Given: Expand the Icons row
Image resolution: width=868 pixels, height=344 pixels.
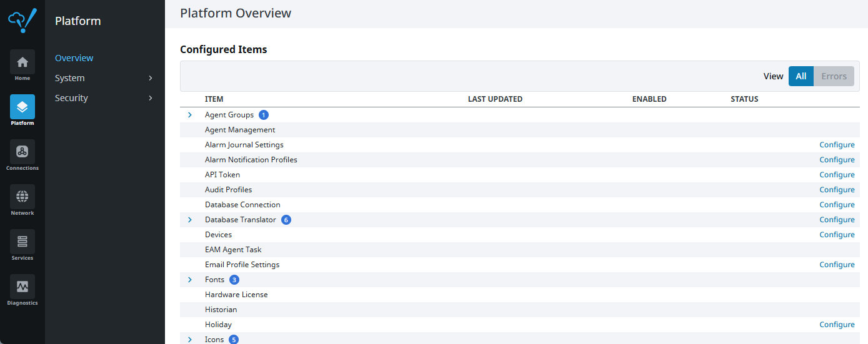Looking at the screenshot, I should (x=190, y=340).
